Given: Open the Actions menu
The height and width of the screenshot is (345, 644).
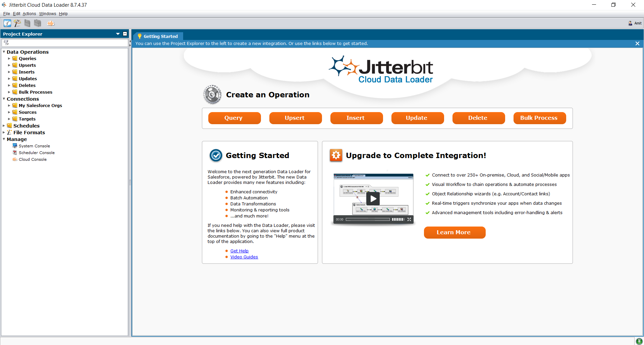Looking at the screenshot, I should coord(29,14).
